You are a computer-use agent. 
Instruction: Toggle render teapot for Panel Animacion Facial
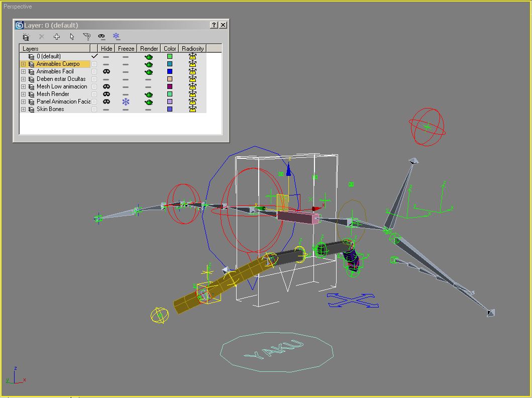(149, 102)
